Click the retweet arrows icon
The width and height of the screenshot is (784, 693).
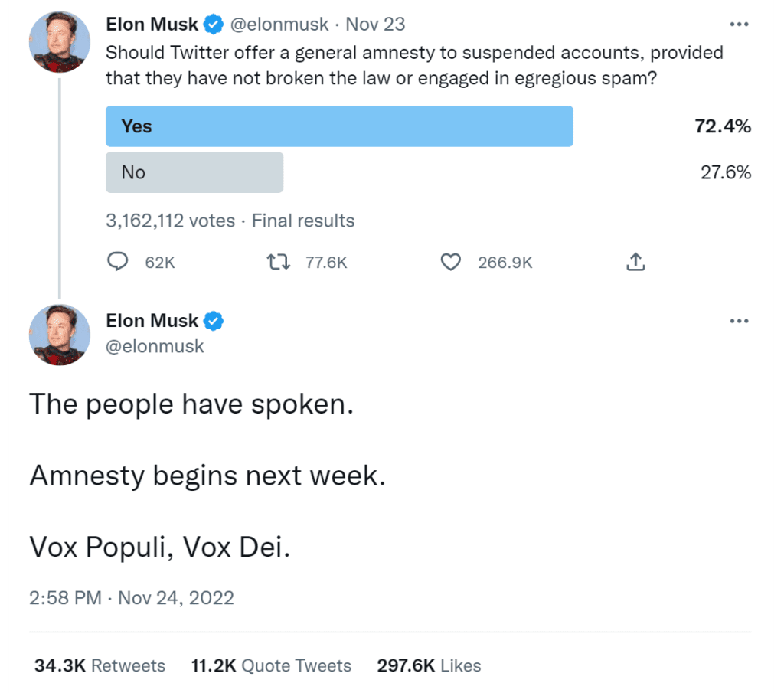point(278,261)
